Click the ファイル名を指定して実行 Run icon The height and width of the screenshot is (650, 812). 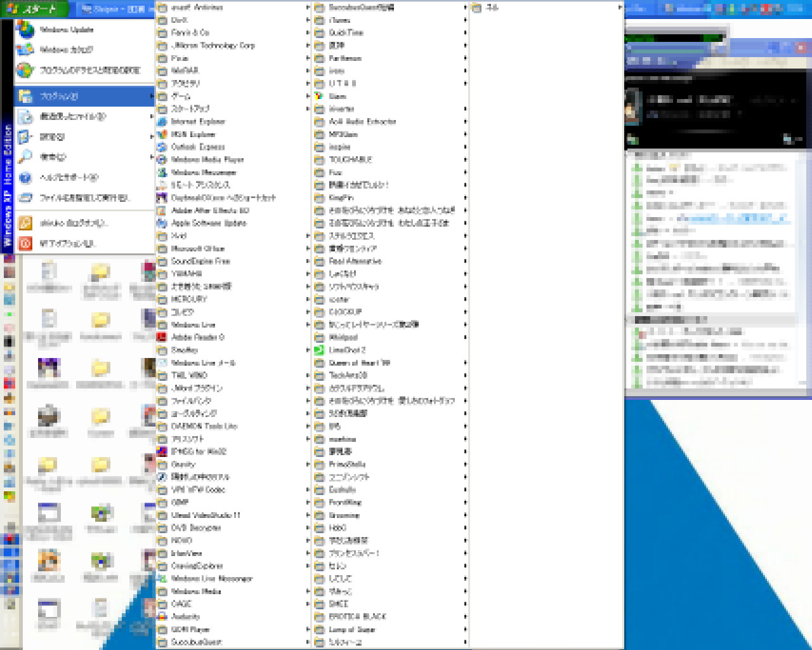[x=25, y=197]
